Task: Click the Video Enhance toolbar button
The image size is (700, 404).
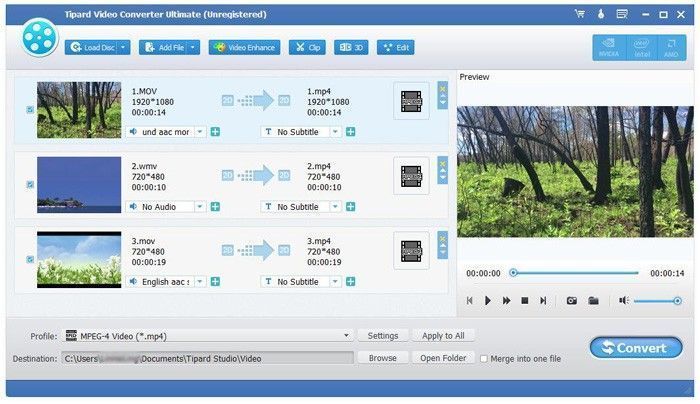Action: [244, 47]
